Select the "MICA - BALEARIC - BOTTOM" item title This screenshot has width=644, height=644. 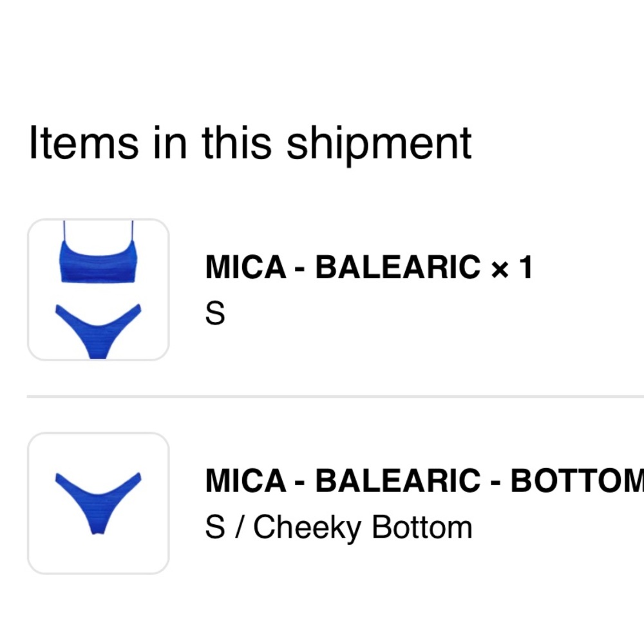[x=425, y=480]
